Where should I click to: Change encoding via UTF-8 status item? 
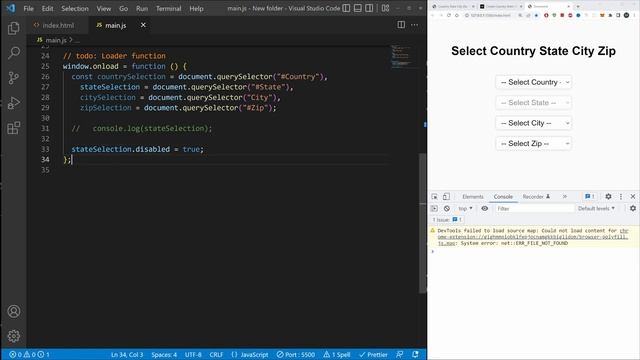click(x=193, y=354)
